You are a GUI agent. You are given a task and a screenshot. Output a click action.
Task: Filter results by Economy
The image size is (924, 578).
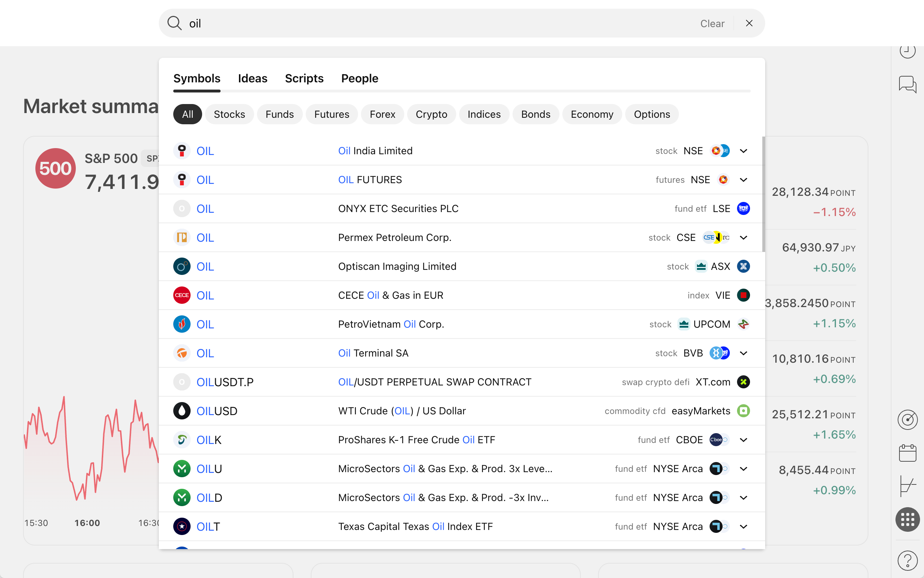click(x=592, y=114)
